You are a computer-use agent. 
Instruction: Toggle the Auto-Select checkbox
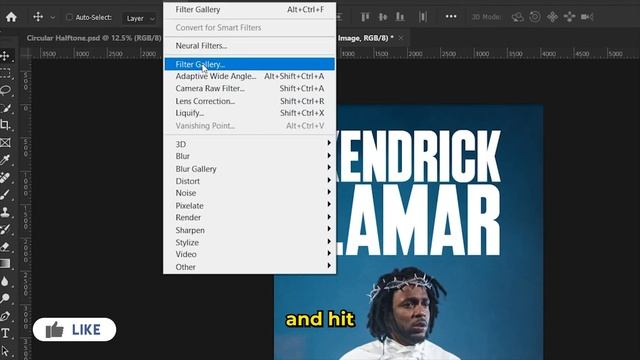[69, 17]
